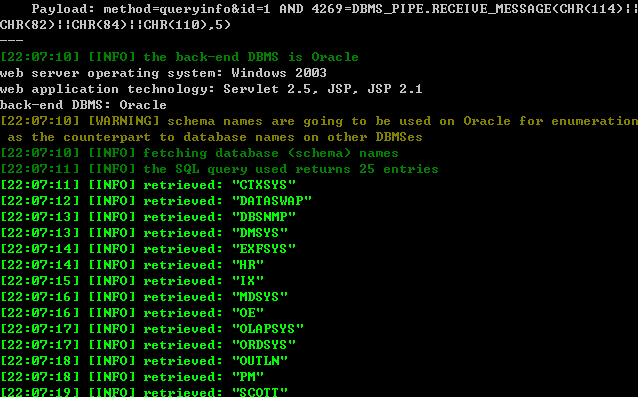Select the retrieved "PM" entry
Screen dimensions: 638x397
pos(132,377)
